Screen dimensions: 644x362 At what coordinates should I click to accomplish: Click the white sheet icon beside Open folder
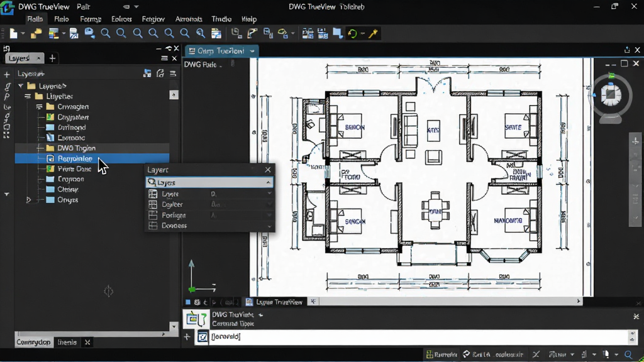pos(74,33)
